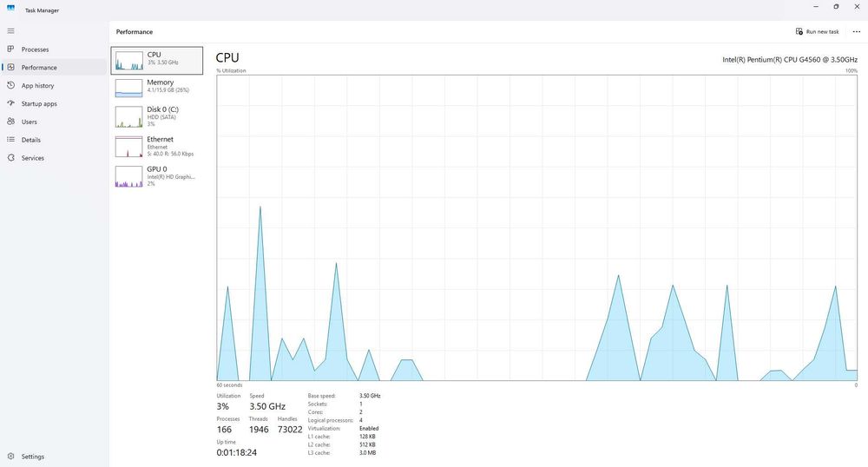Go to the Processes page
The width and height of the screenshot is (868, 467).
35,49
